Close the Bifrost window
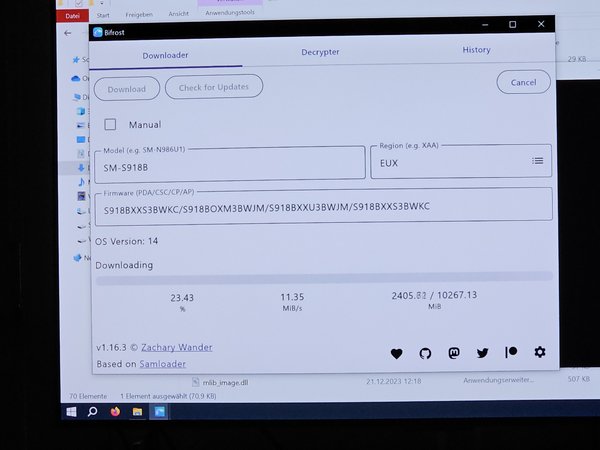 click(x=541, y=24)
